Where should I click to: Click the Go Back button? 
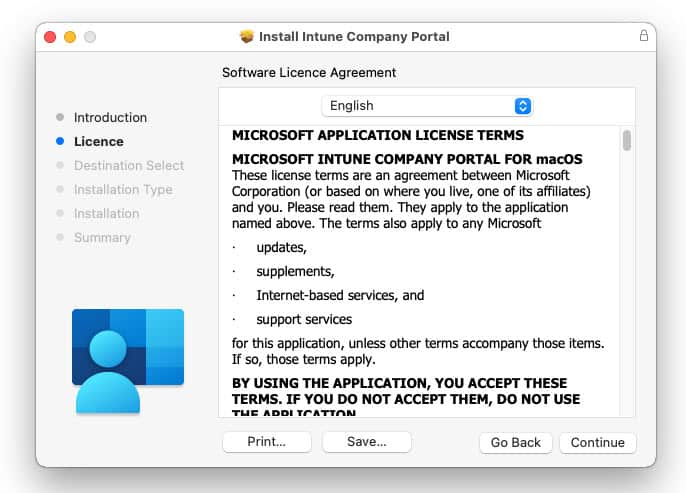click(515, 443)
